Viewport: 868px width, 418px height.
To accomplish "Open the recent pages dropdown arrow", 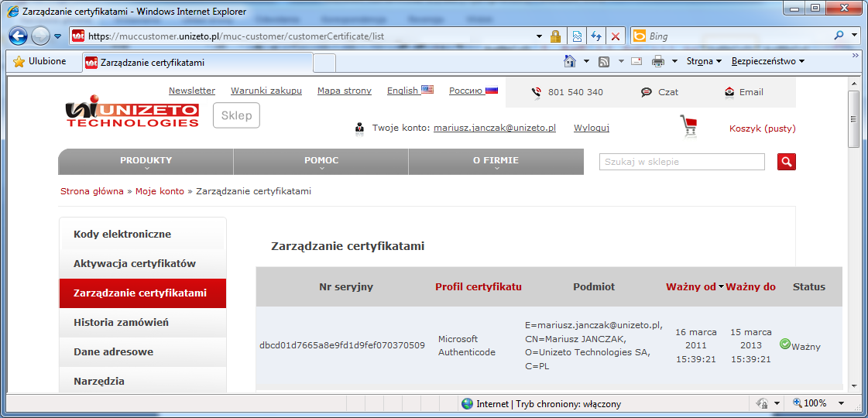I will click(x=58, y=37).
